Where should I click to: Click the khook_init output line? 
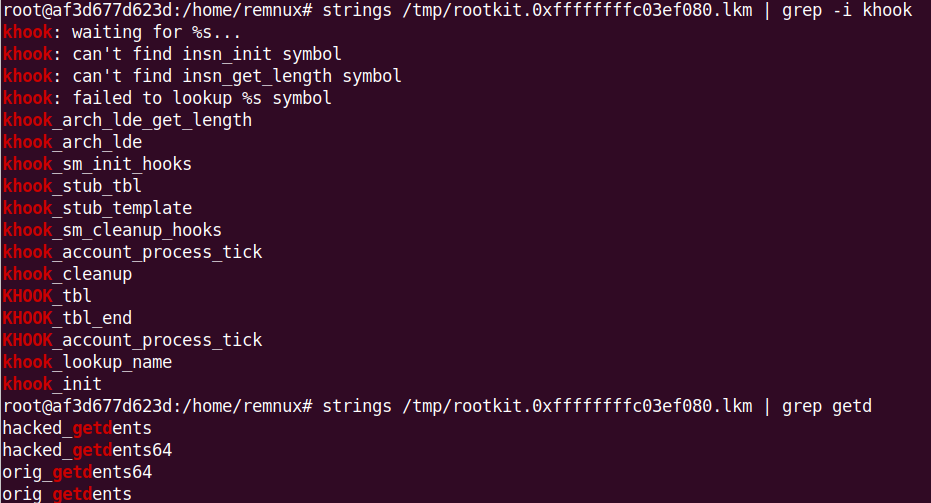[x=52, y=384]
